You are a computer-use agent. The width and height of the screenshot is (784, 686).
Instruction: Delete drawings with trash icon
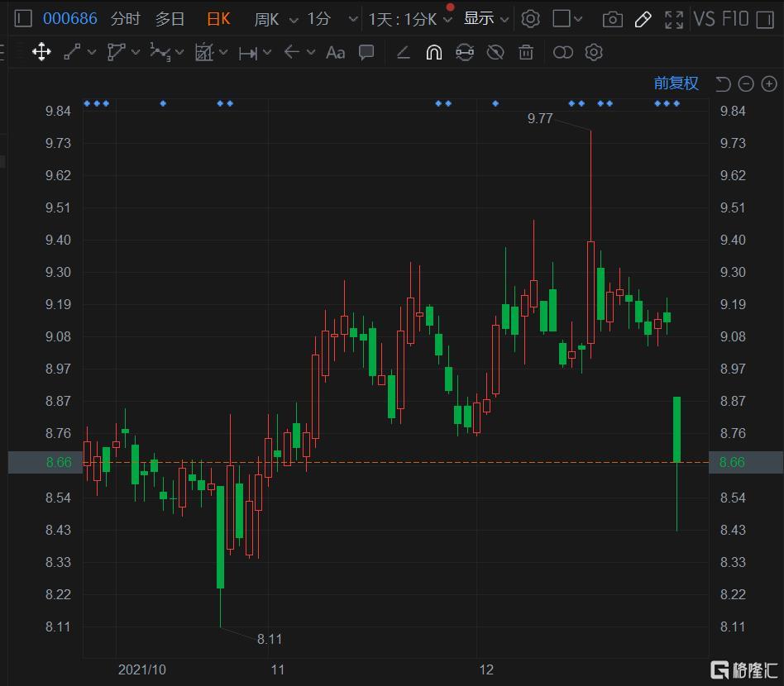[x=526, y=52]
